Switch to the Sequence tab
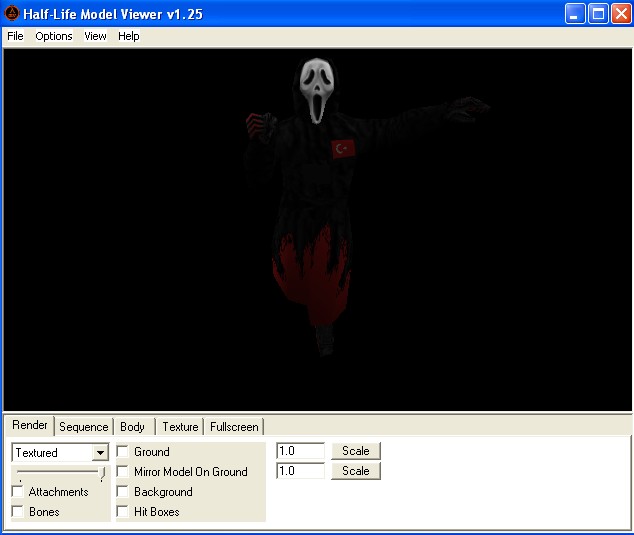634x535 pixels. pyautogui.click(x=83, y=427)
